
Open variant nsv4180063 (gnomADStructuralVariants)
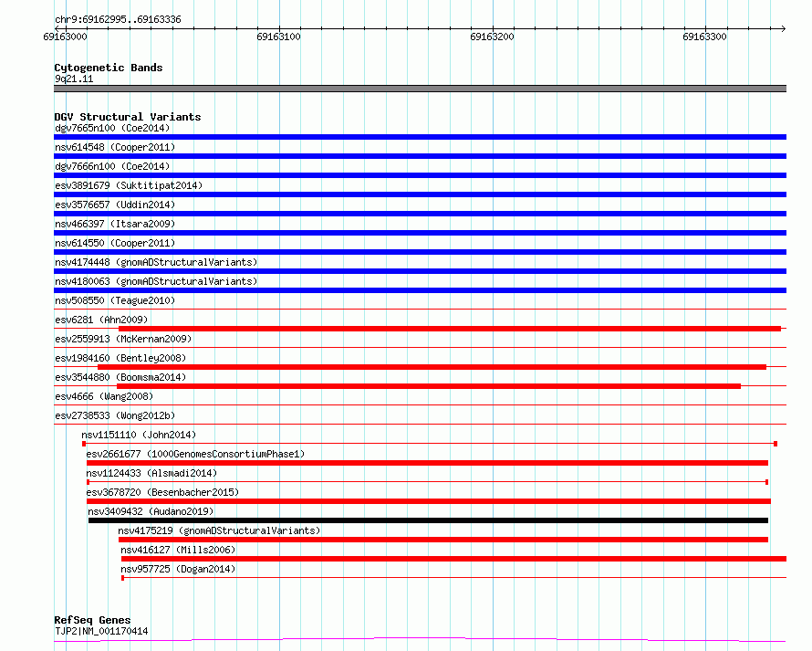click(156, 281)
